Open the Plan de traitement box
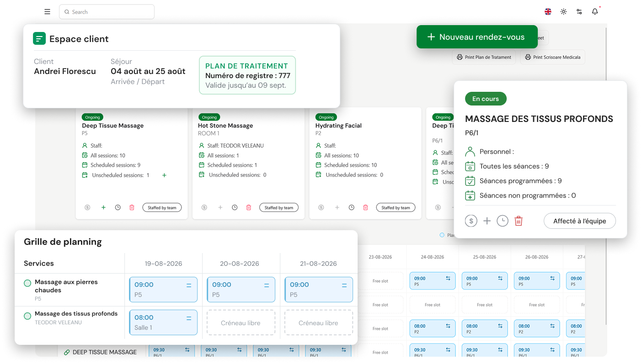Viewport: 642px width, 364px height. click(x=247, y=75)
